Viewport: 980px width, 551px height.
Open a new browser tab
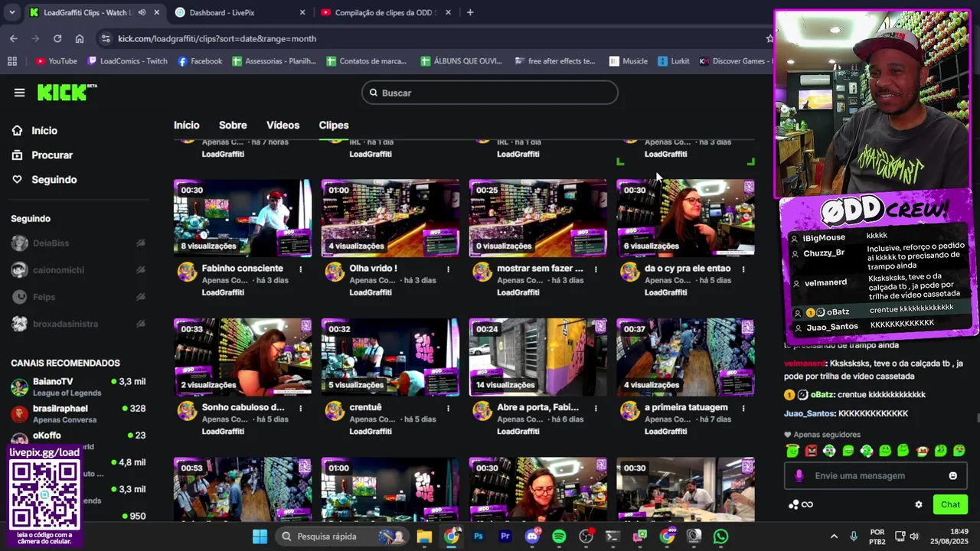[x=470, y=12]
